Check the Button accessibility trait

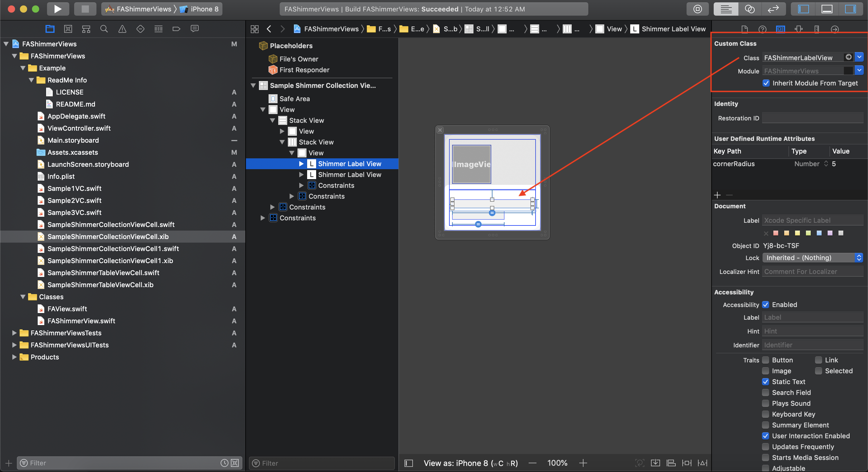pyautogui.click(x=766, y=360)
